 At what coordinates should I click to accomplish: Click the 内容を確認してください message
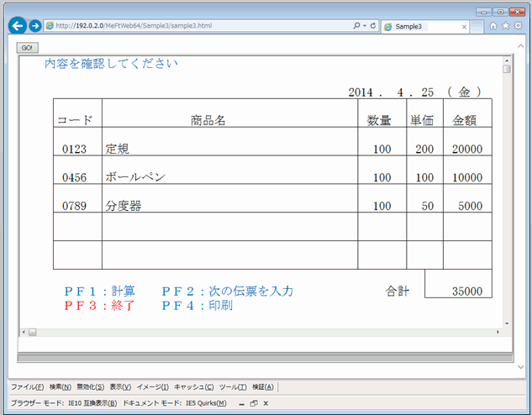pyautogui.click(x=111, y=63)
